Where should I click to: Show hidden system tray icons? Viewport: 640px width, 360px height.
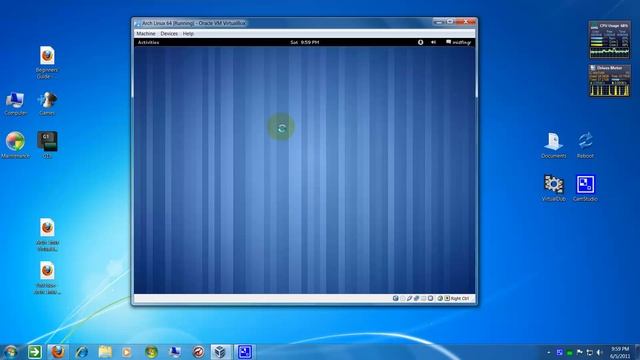pyautogui.click(x=549, y=352)
